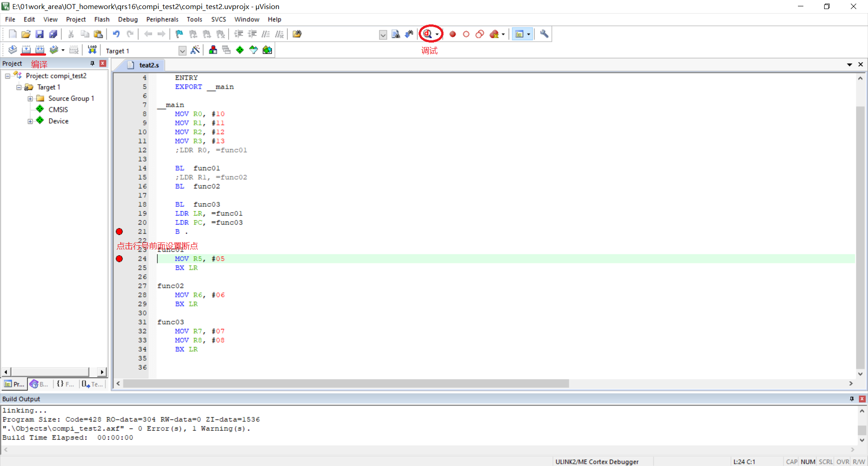Paste from clipboard icon
Image resolution: width=868 pixels, height=466 pixels.
click(98, 34)
